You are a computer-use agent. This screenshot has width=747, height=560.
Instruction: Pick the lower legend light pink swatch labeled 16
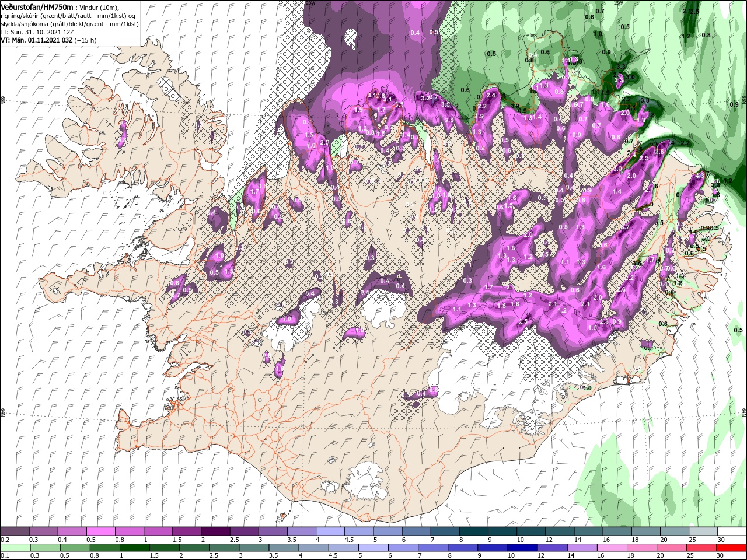612,548
